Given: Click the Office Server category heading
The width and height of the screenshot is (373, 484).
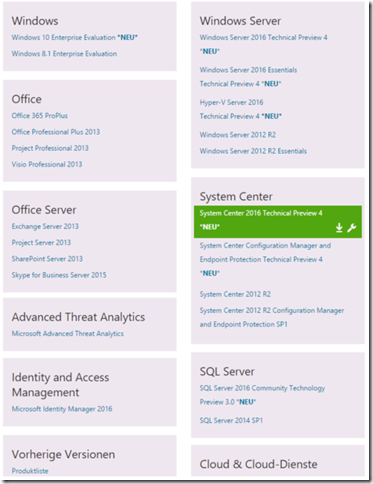Looking at the screenshot, I should coord(44,210).
